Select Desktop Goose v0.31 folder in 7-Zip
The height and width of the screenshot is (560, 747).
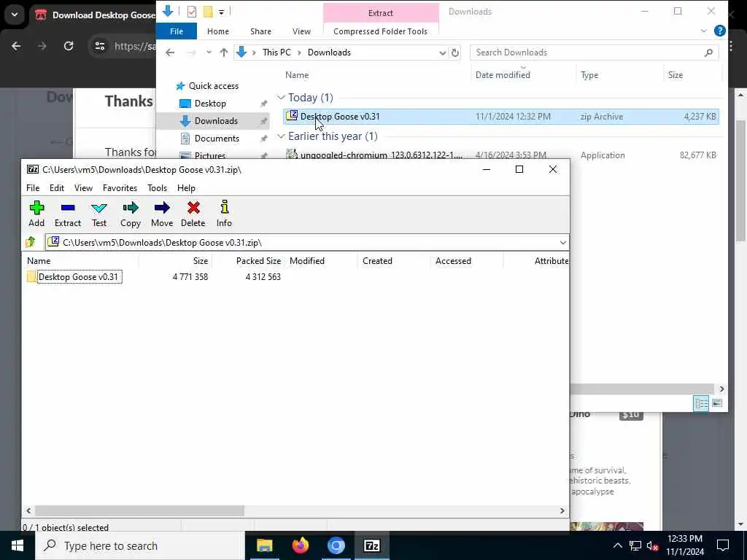(78, 276)
